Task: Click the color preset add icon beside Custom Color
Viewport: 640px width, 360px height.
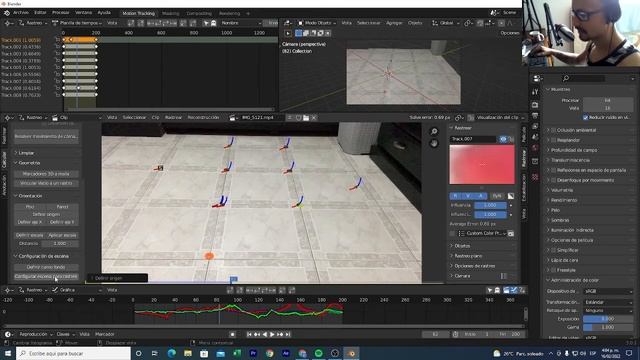Action: coord(511,233)
